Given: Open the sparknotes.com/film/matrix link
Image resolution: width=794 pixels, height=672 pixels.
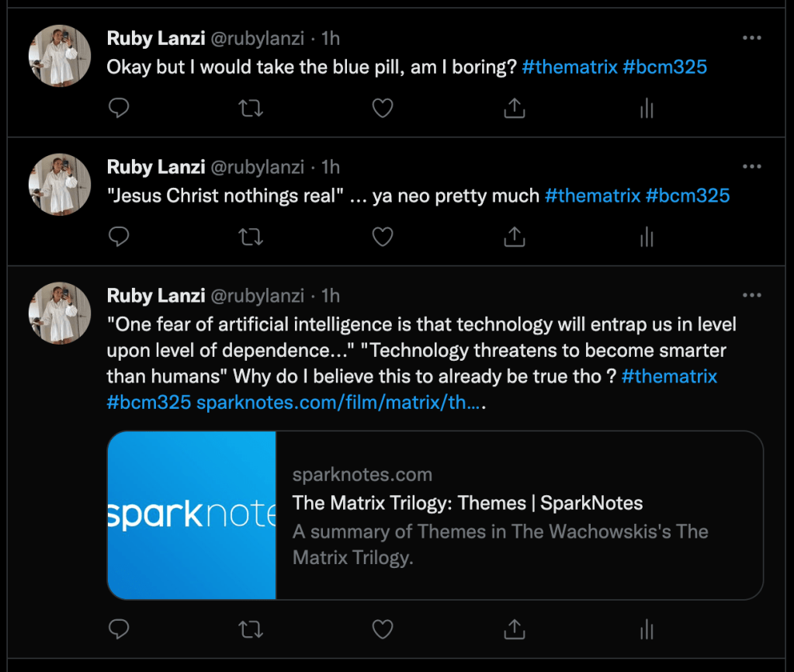Looking at the screenshot, I should click(340, 404).
